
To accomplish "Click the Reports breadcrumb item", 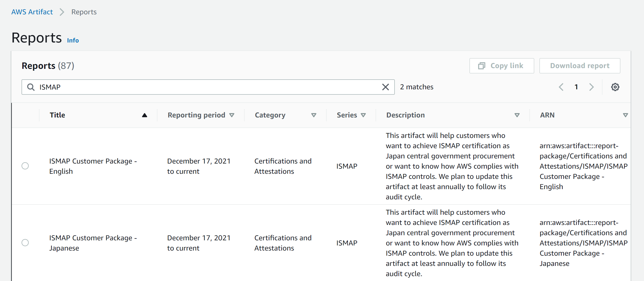I will tap(84, 12).
